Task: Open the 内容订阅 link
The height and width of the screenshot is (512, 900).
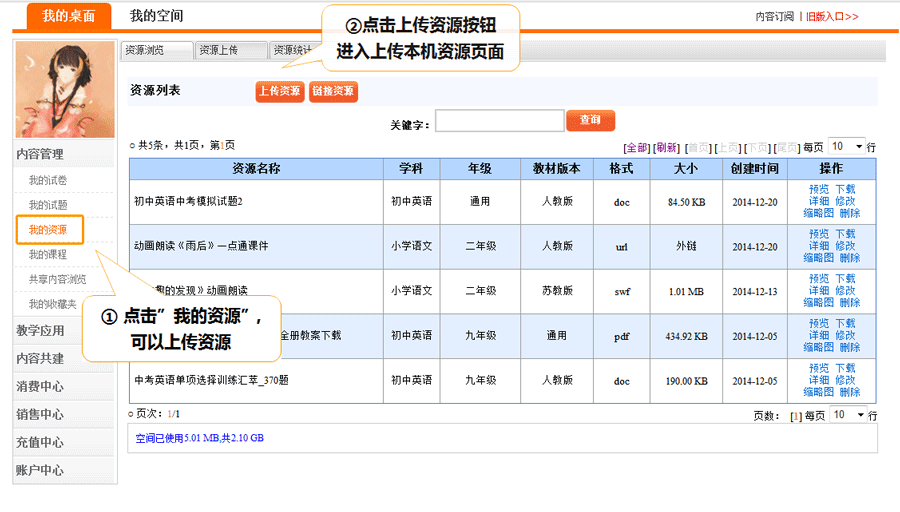Action: pyautogui.click(x=774, y=17)
